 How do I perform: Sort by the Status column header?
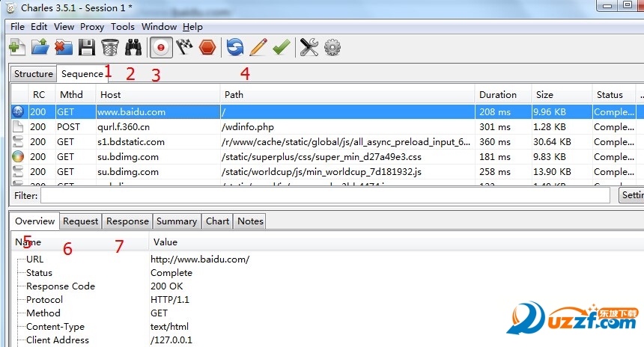[x=614, y=95]
